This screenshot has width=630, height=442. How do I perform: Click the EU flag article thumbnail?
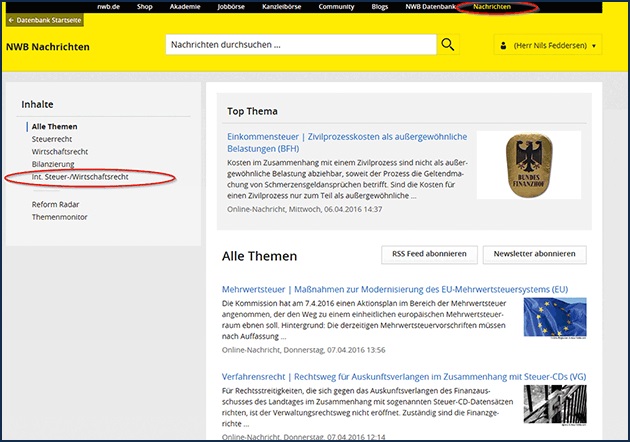pyautogui.click(x=555, y=316)
